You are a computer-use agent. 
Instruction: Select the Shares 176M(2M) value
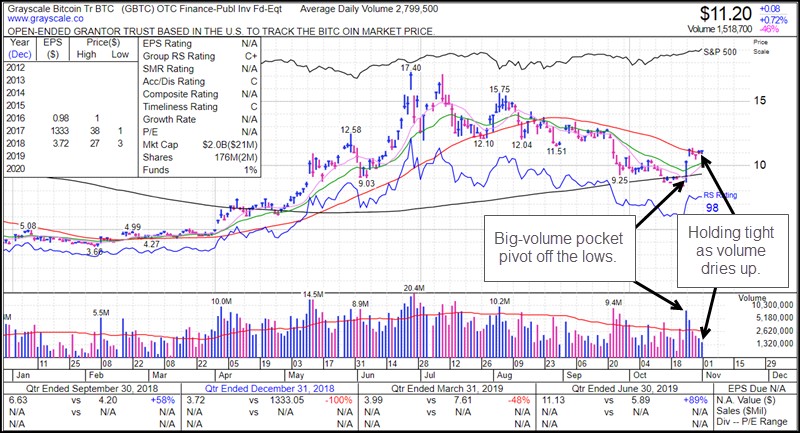click(236, 158)
